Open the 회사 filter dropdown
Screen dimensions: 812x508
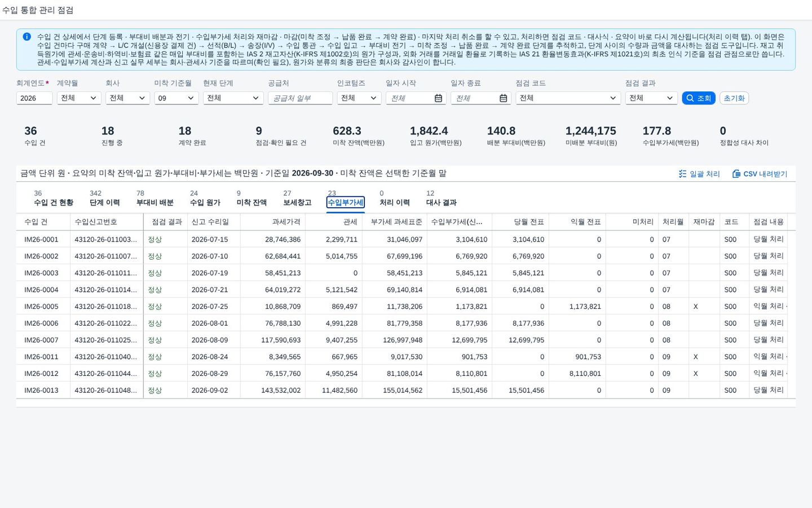pos(127,98)
